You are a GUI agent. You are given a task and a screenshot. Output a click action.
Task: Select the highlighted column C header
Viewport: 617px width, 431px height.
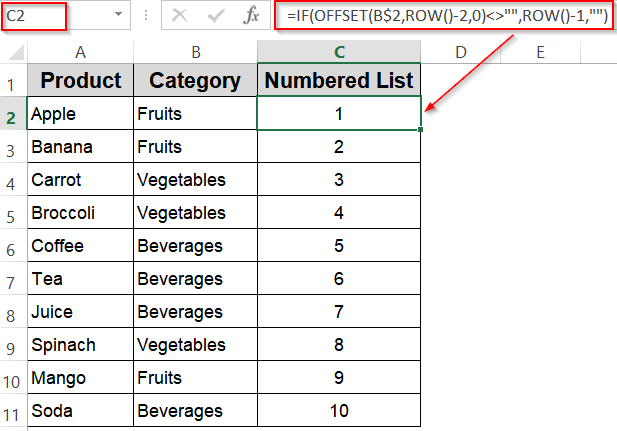(339, 51)
